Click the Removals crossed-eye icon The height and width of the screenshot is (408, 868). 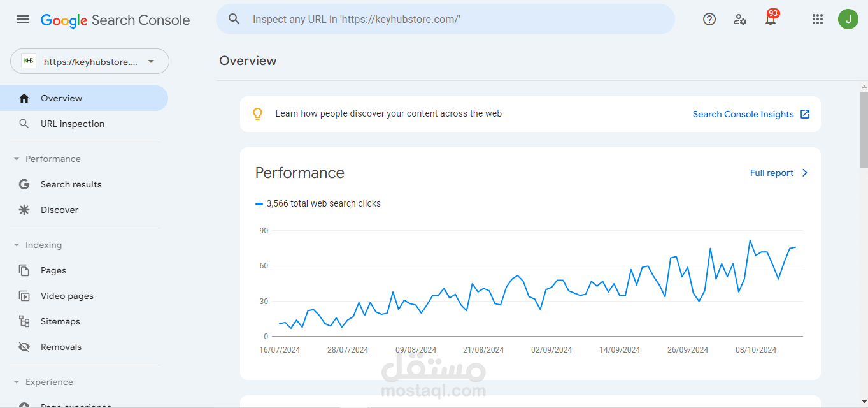coord(24,347)
